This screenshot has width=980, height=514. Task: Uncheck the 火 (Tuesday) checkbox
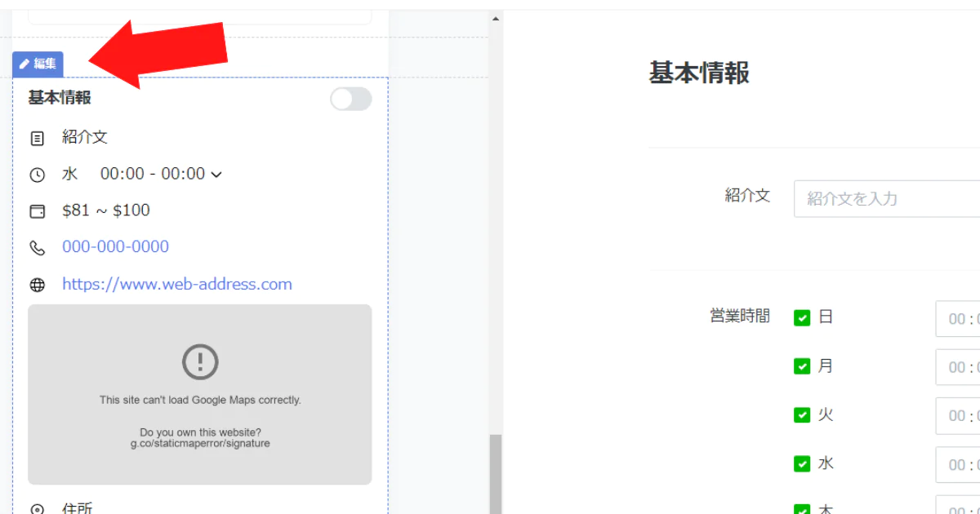pyautogui.click(x=802, y=415)
